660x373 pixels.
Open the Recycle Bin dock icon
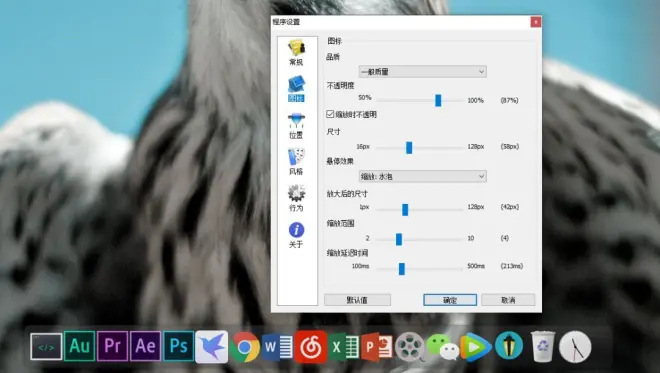point(543,346)
